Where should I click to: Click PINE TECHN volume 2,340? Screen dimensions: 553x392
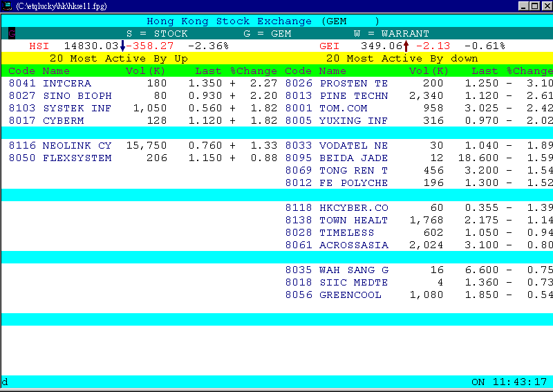(x=426, y=95)
